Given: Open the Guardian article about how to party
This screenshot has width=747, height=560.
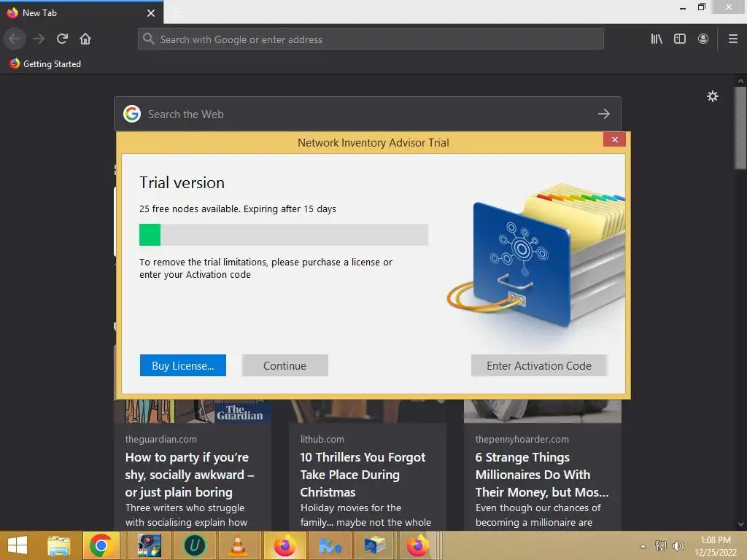Looking at the screenshot, I should click(x=190, y=474).
